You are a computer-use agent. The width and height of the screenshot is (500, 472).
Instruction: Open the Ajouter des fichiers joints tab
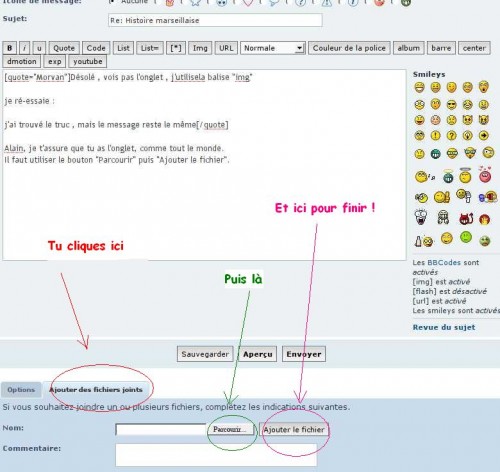[96, 390]
